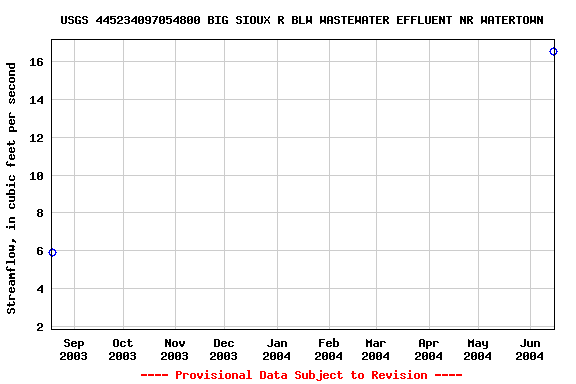576x384 pixels.
Task: Click the y-axis value 4
Action: click(40, 289)
